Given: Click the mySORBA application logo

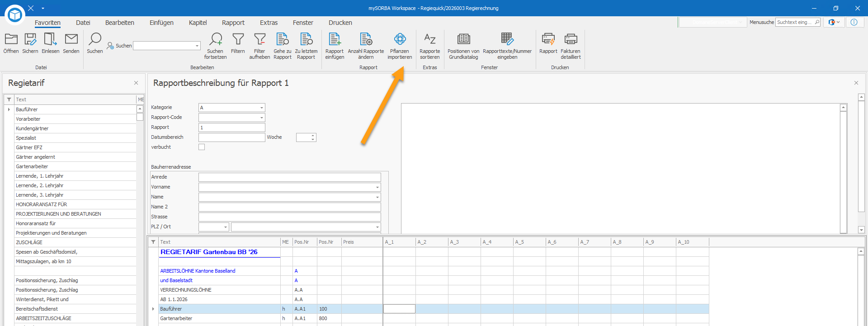Looking at the screenshot, I should pos(15,15).
